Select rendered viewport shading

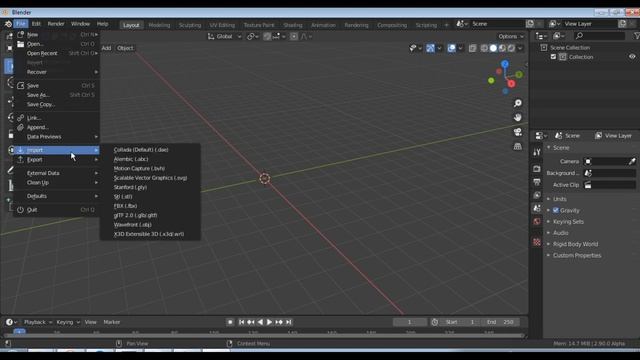point(511,48)
